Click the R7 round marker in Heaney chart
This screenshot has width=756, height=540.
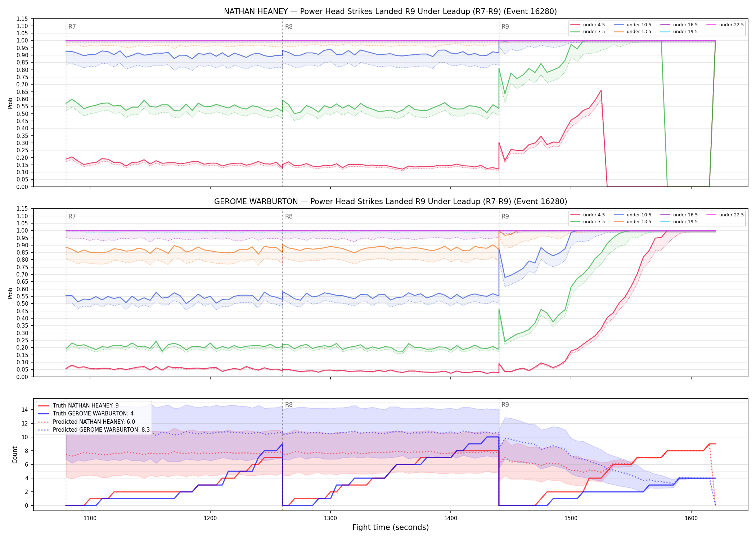coord(72,27)
